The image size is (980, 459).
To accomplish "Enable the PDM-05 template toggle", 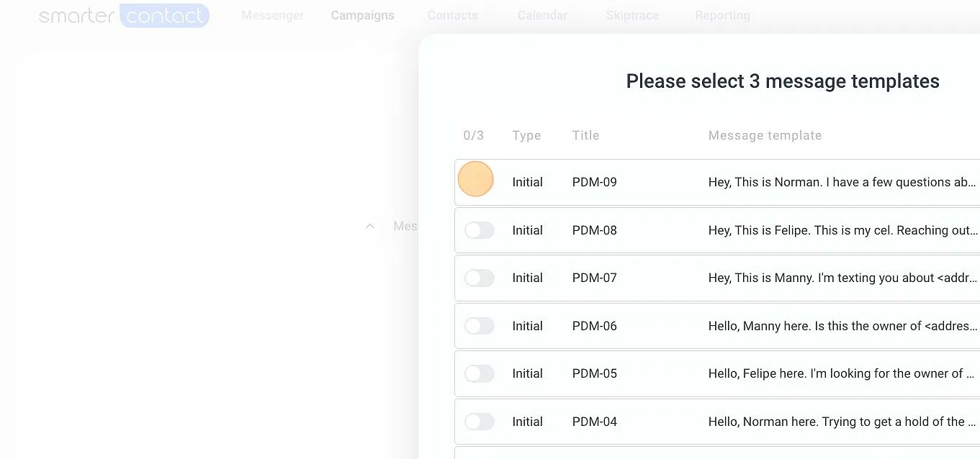I will point(479,373).
